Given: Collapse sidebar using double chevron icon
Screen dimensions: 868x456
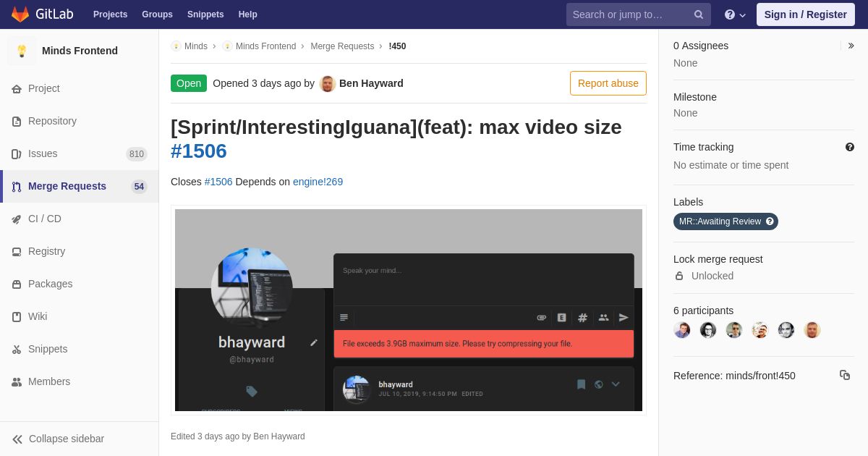Looking at the screenshot, I should click(x=17, y=439).
